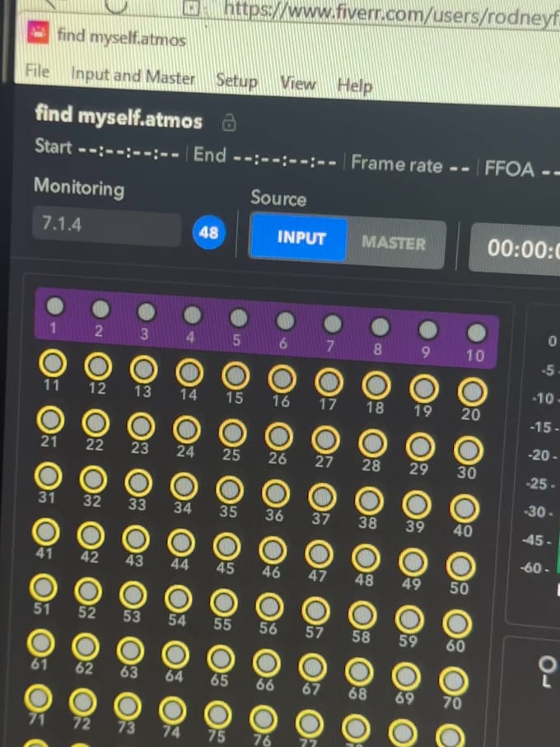Open the File menu
The image size is (560, 747).
[x=37, y=71]
